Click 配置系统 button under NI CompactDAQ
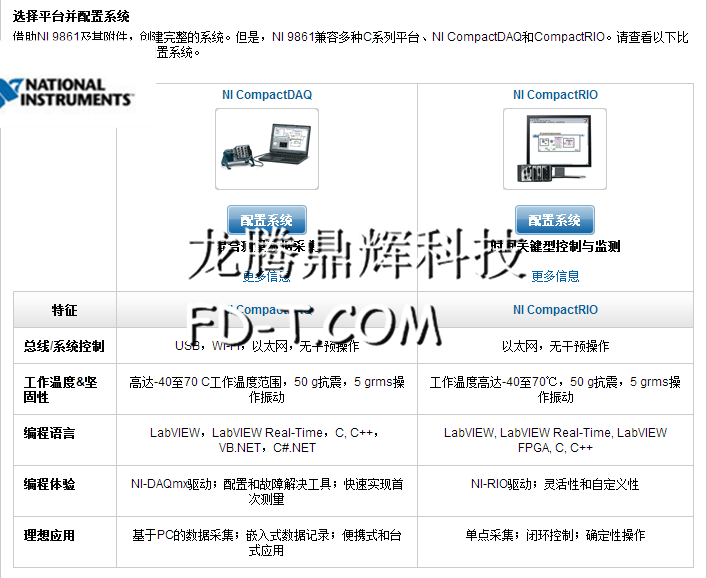707x578 pixels. (x=267, y=220)
